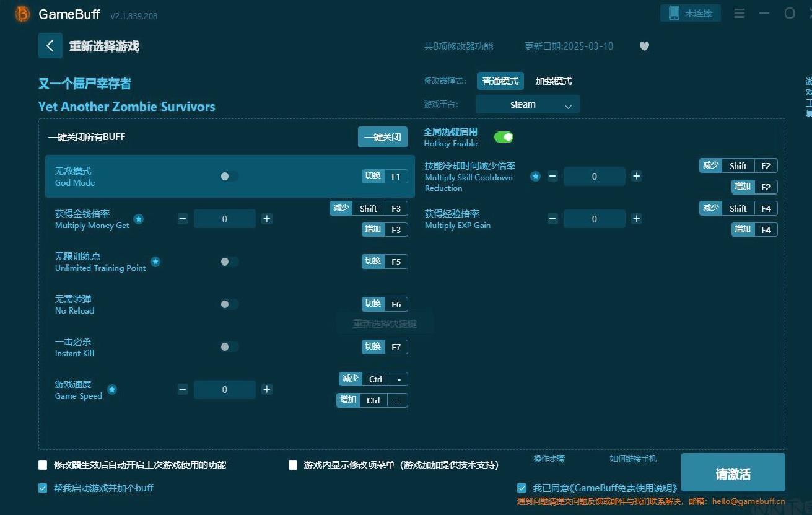Image resolution: width=812 pixels, height=515 pixels.
Task: Open 操作步骤 operation steps link
Action: (549, 459)
